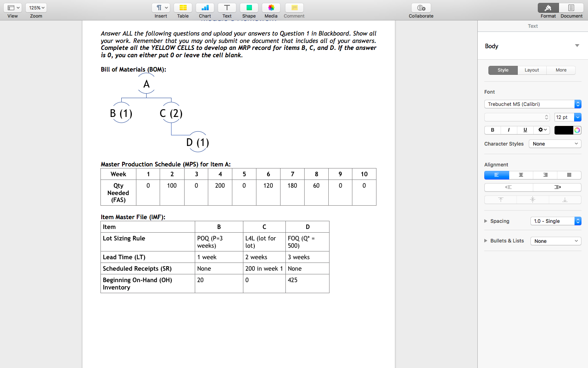Open the Zoom level dropdown
588x368 pixels.
(36, 8)
